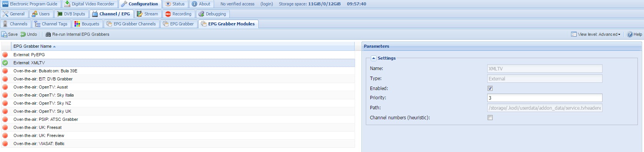The height and width of the screenshot is (152, 644).
Task: Select External: XMLTV row
Action: [178, 63]
